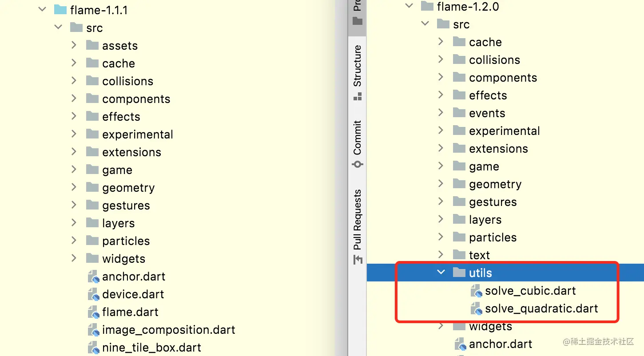The image size is (644, 356).
Task: Select the nine_tile_box.dart file name
Action: (x=151, y=348)
